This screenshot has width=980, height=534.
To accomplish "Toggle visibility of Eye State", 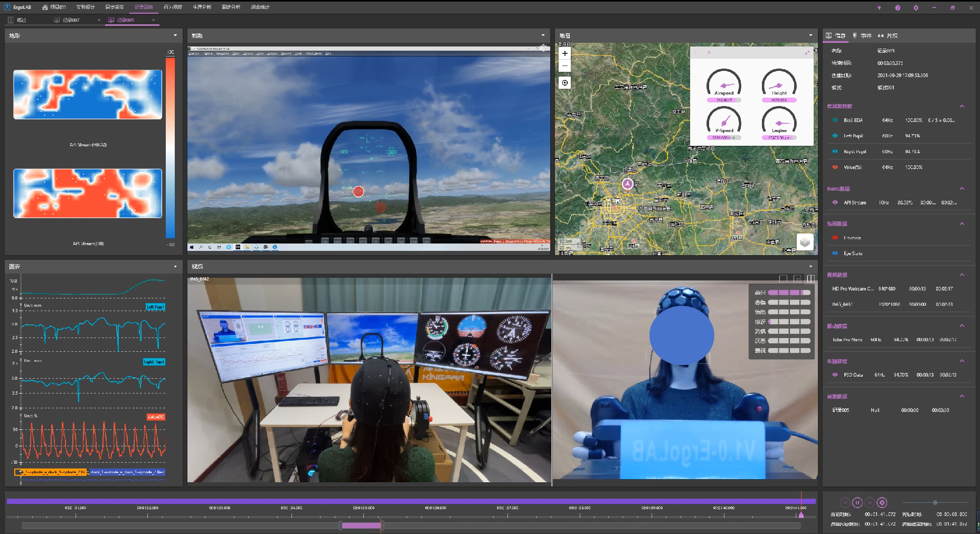I will tap(835, 253).
